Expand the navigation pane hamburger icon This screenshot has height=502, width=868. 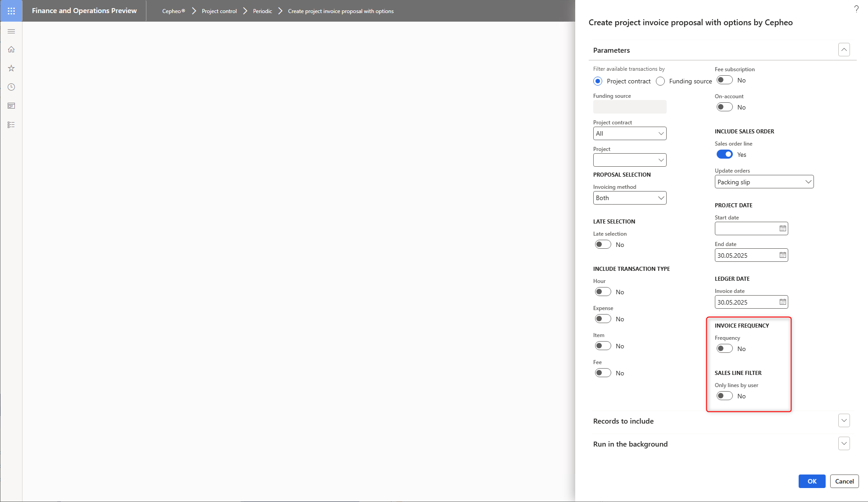click(11, 31)
